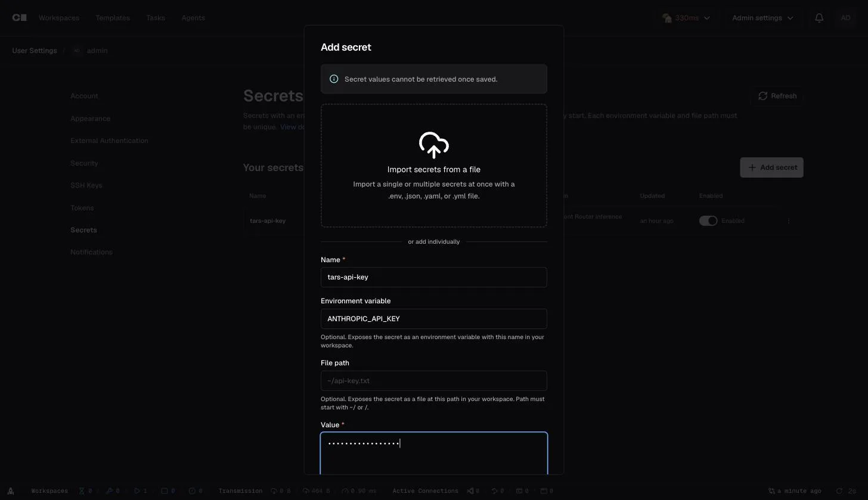Click the web terminal connections icon

click(519, 491)
